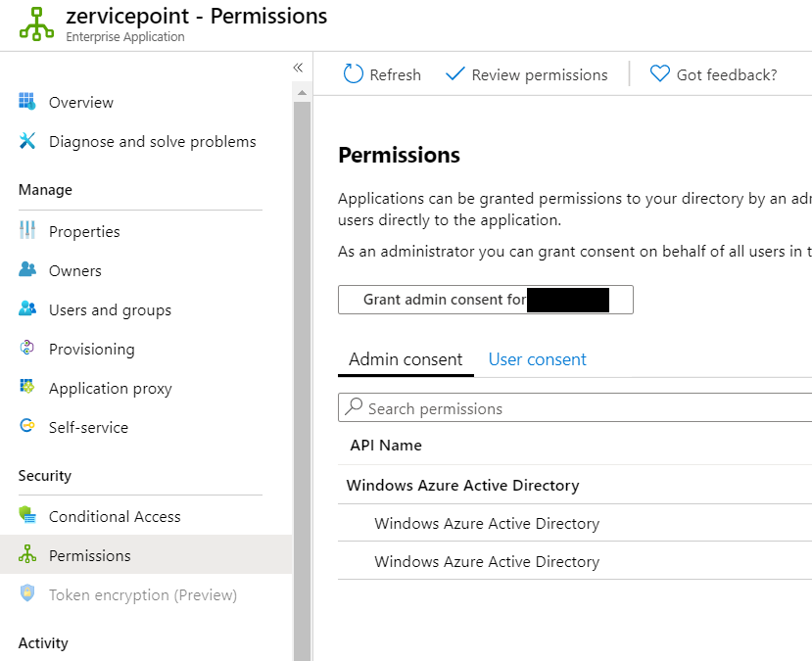Click the Overview grid icon

[27, 102]
